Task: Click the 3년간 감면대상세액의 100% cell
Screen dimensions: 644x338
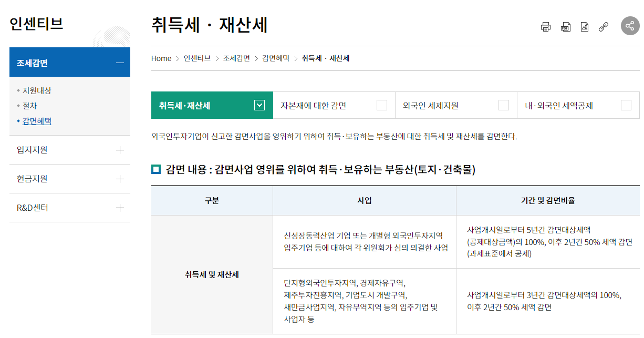Action: click(x=548, y=301)
